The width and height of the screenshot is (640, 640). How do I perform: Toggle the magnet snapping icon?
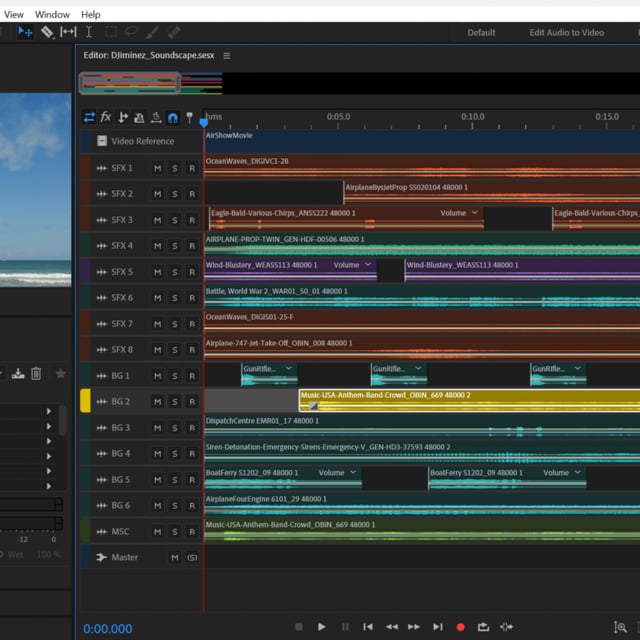coord(172,117)
